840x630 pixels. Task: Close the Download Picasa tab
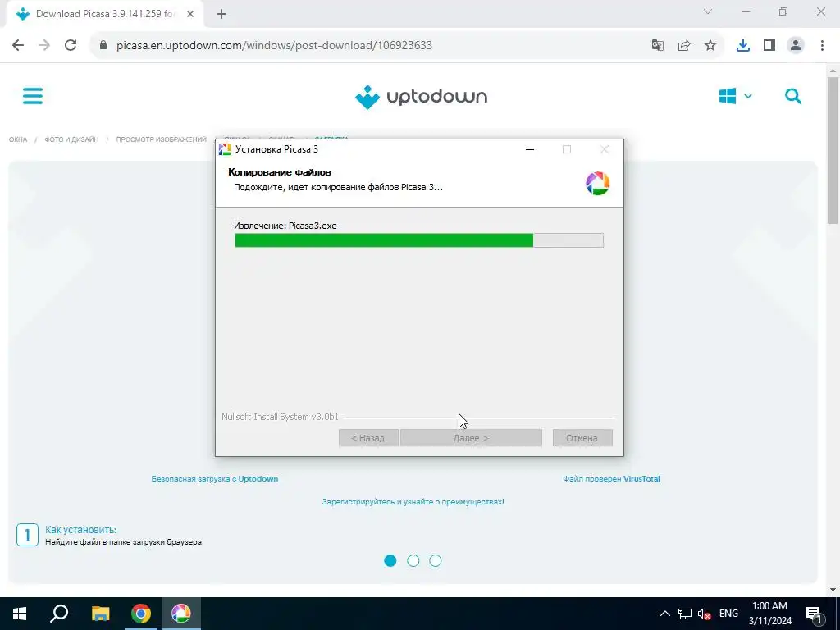[x=190, y=14]
